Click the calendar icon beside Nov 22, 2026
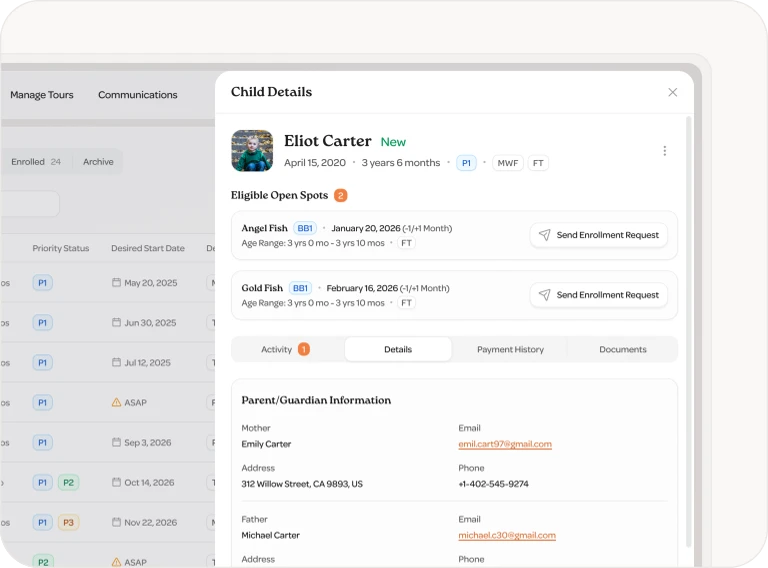 116,522
